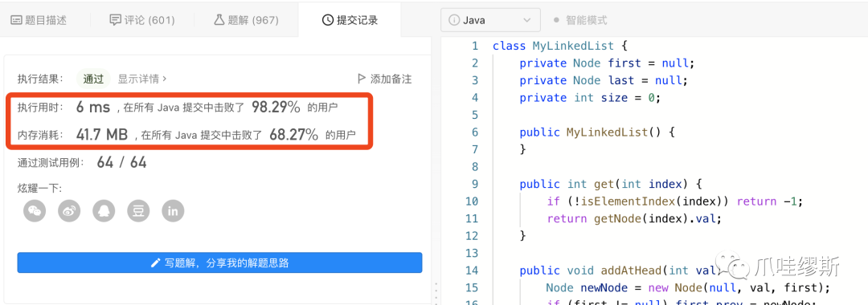Share result via WeChat icon
Screen dimensions: 868x305
click(x=35, y=210)
